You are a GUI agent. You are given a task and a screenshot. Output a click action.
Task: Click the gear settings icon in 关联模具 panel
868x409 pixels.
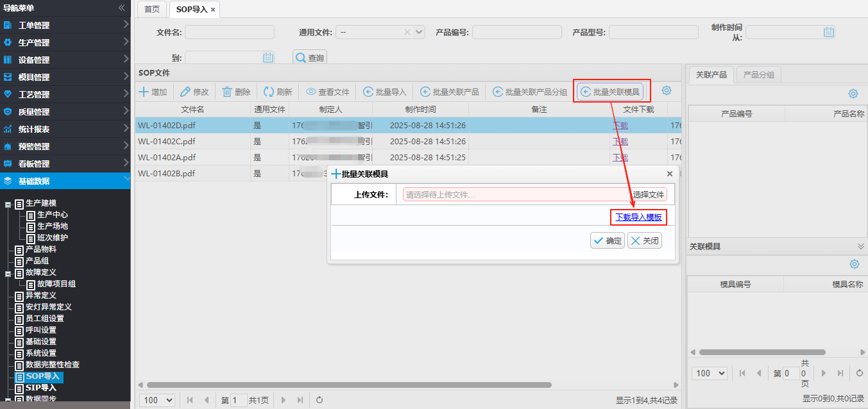coord(854,264)
